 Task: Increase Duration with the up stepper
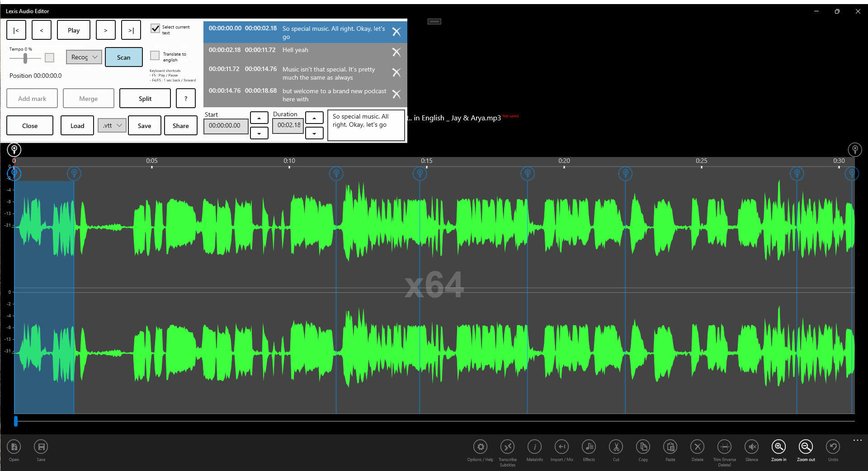point(314,118)
